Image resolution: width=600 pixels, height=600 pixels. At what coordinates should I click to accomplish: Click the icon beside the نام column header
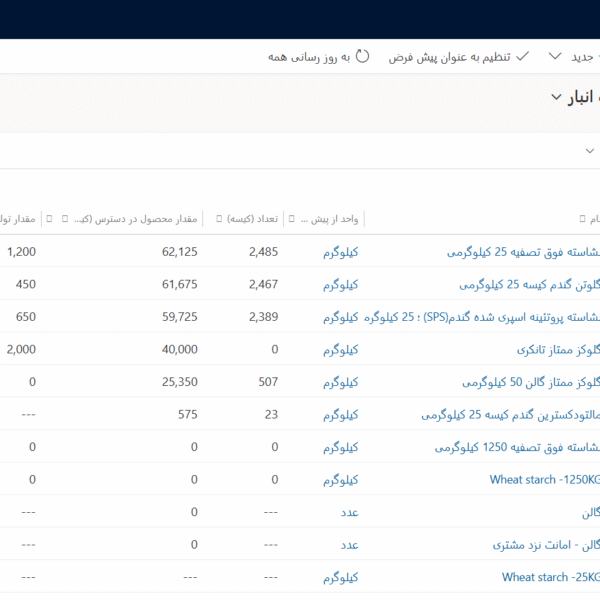582,218
